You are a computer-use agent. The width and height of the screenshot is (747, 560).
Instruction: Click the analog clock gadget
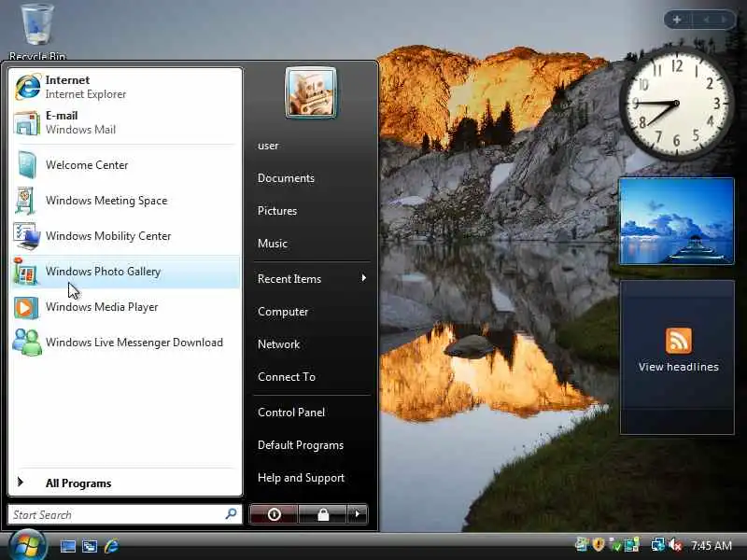point(676,103)
